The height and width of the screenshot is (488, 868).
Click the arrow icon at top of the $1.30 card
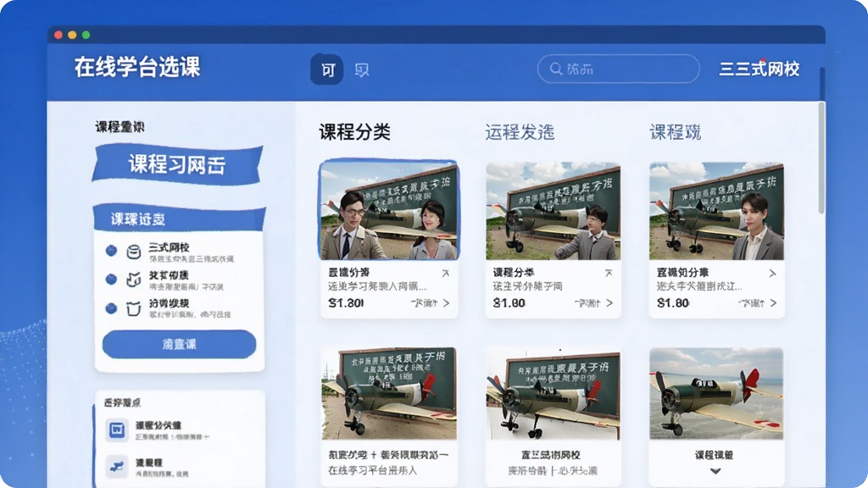tap(446, 273)
